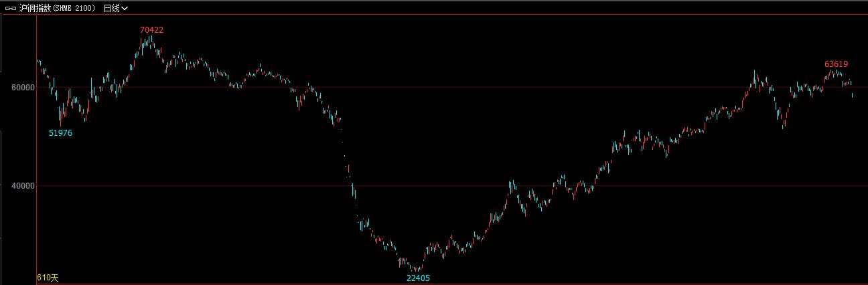The width and height of the screenshot is (868, 285).
Task: Click the chain link icon beside 沪铜指数
Action: pos(11,8)
